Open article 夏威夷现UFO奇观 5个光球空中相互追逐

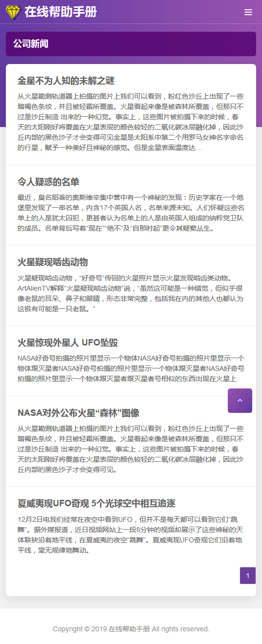pyautogui.click(x=97, y=503)
